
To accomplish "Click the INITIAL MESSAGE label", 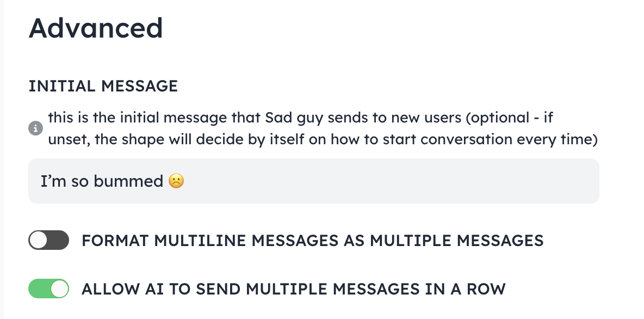I will (x=103, y=86).
